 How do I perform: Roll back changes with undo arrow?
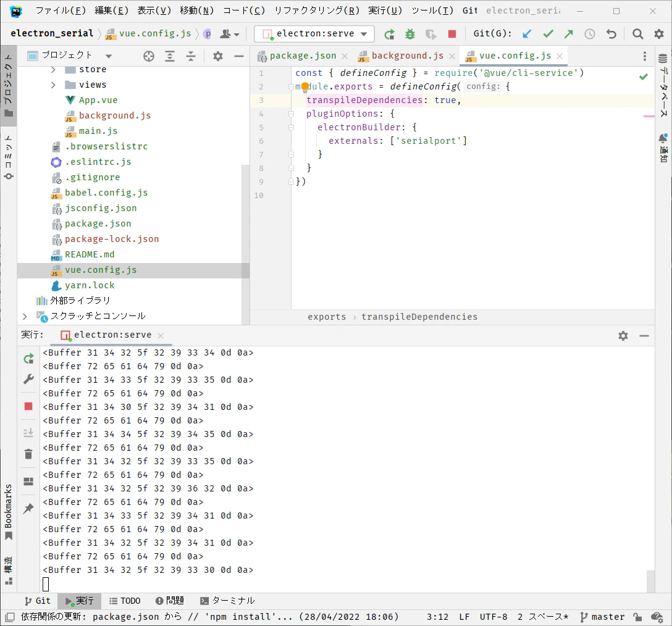[611, 34]
